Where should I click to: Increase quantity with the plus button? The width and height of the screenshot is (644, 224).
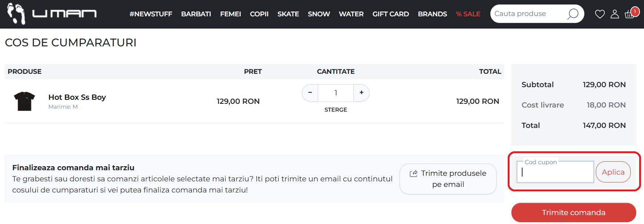pos(361,93)
